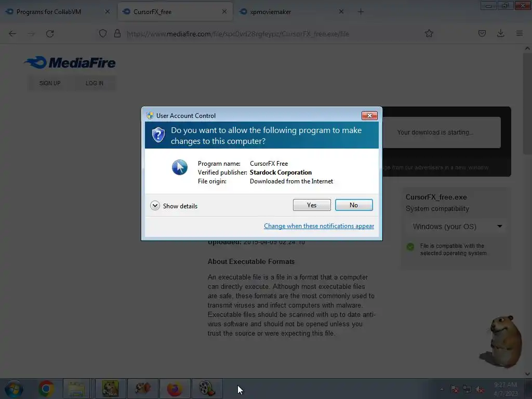Click SIGN UP on MediaFire page
The height and width of the screenshot is (399, 532).
click(50, 83)
